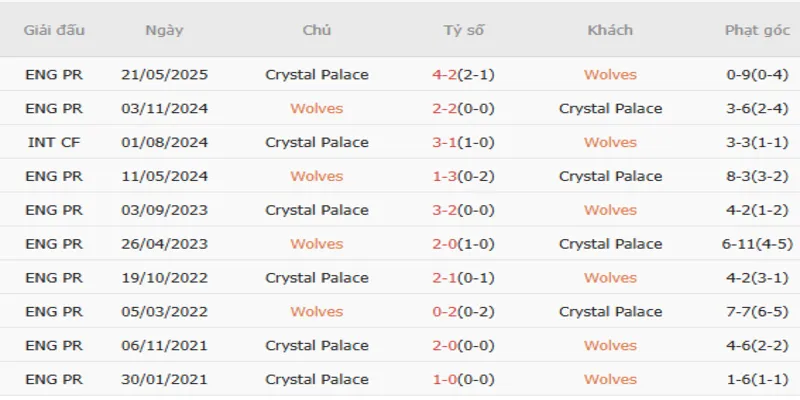Select Crystal Palace in the 26/04/2023 match
The image size is (800, 400).
tap(610, 244)
